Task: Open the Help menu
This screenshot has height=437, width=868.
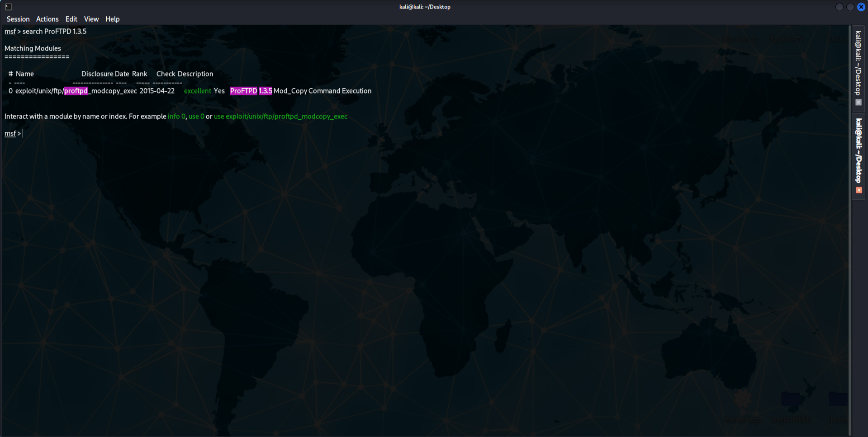Action: coord(113,19)
